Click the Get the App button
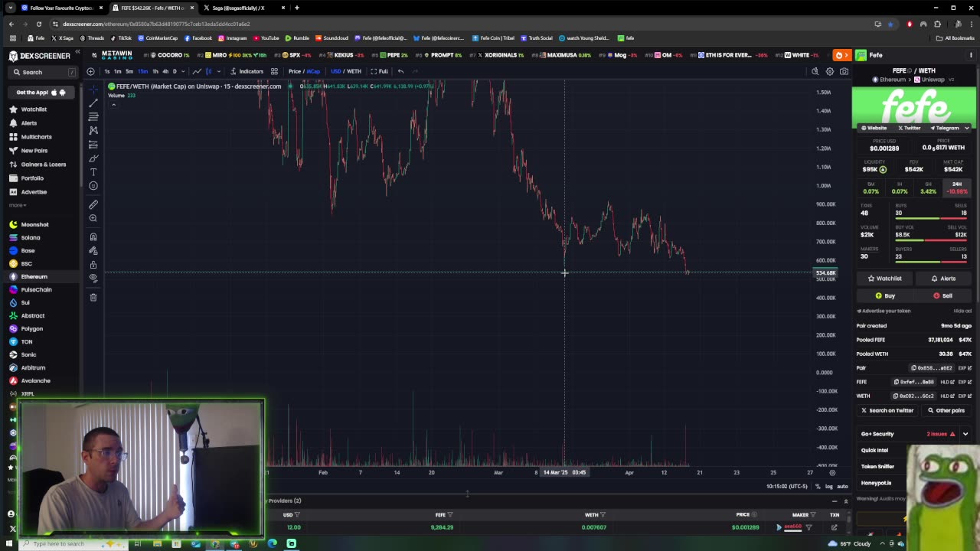The width and height of the screenshot is (980, 551). click(41, 93)
